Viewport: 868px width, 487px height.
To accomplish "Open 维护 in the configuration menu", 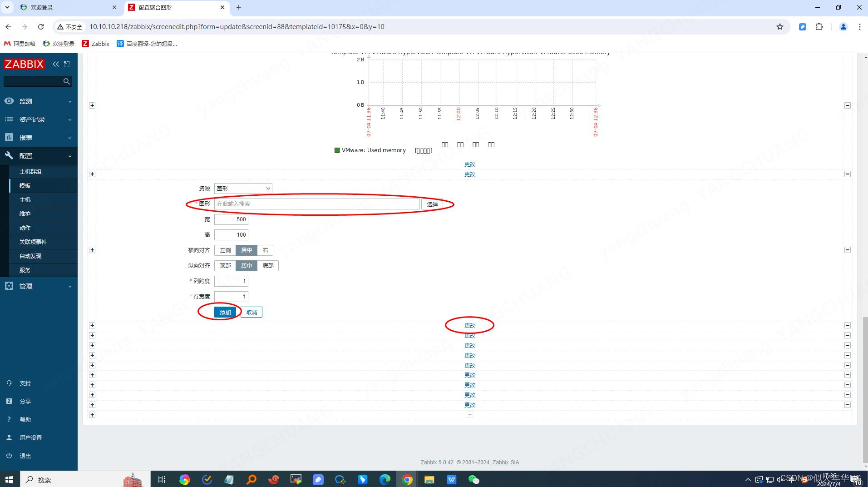I will 25,214.
